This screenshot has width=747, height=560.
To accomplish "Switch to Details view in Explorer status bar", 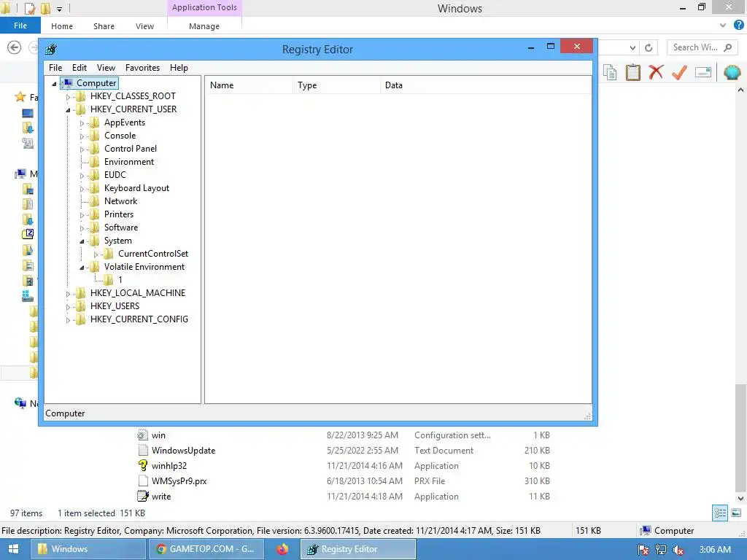I will coord(720,513).
